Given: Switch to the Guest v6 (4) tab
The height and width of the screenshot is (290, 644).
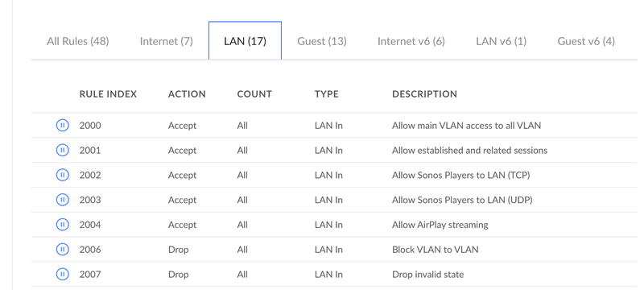Looking at the screenshot, I should 586,41.
